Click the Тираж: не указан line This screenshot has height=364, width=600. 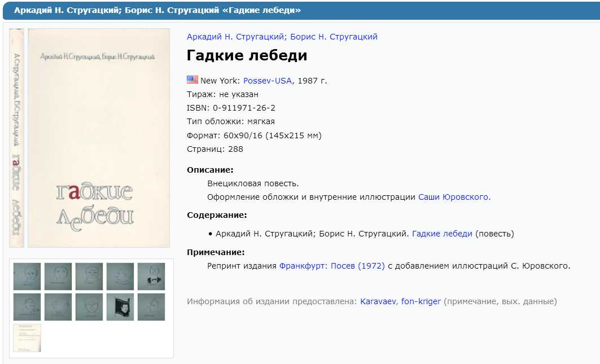click(223, 94)
